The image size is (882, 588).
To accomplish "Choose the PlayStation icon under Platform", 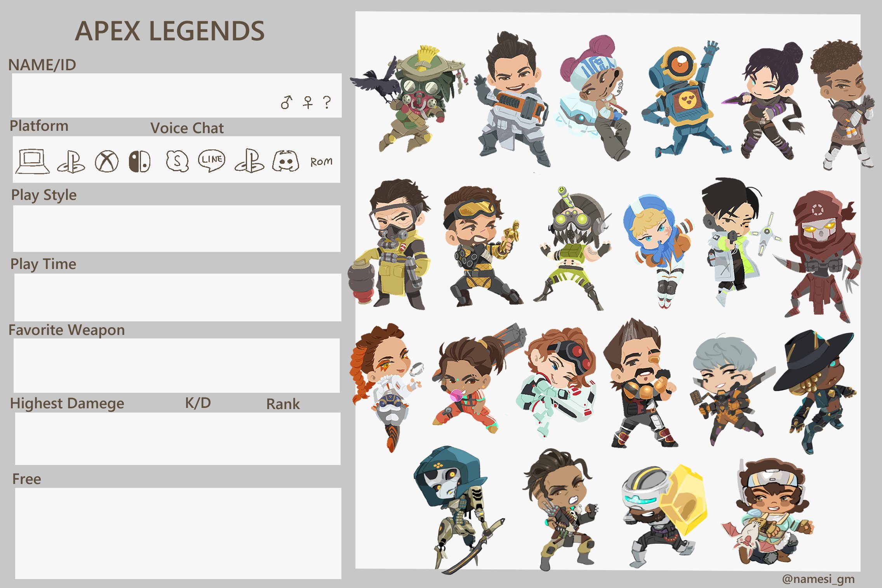I will [71, 161].
